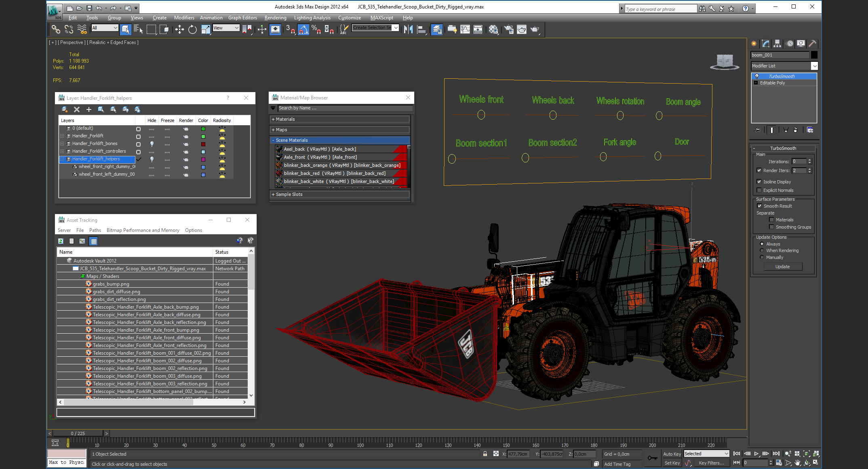Toggle Isoline Display checkbox
This screenshot has height=469, width=868.
pos(759,182)
